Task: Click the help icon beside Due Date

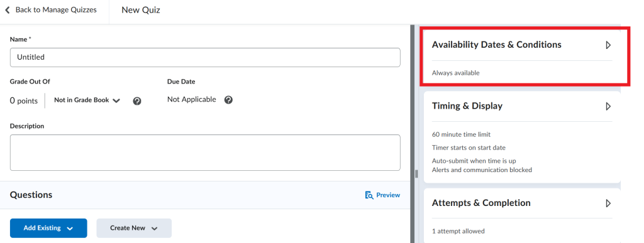Action: click(x=229, y=100)
